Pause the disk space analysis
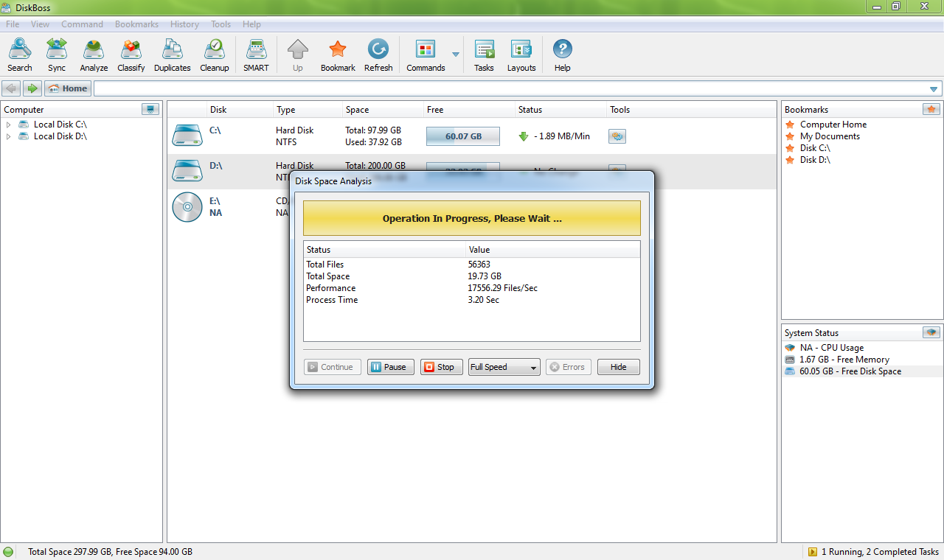Viewport: 944px width, 560px height. pos(391,367)
